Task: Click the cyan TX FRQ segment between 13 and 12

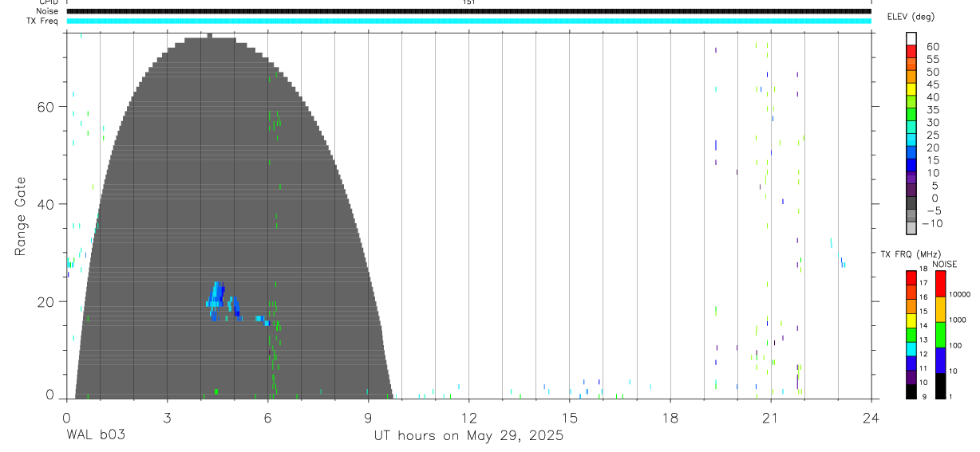Action: [x=911, y=349]
